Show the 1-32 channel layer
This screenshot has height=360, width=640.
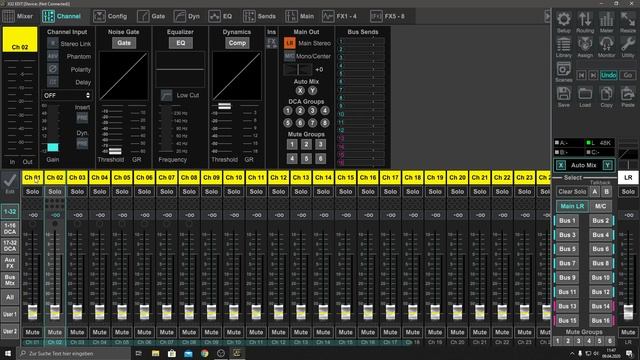pos(10,211)
